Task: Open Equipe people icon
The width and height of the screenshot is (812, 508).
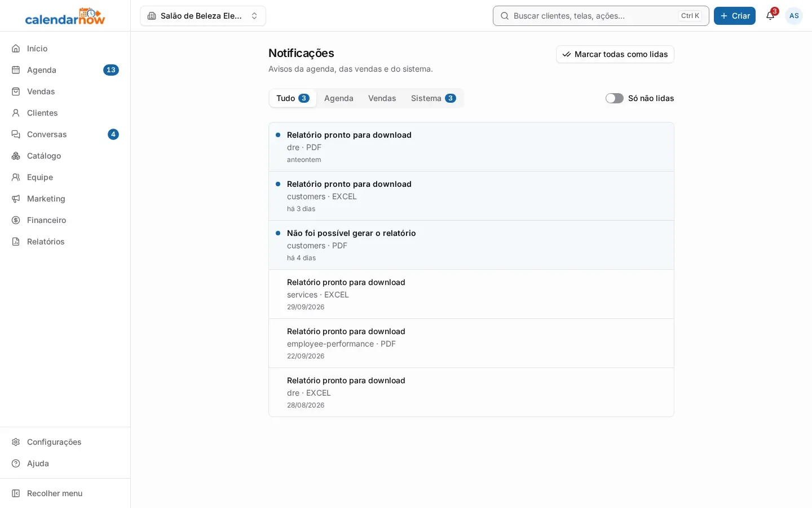Action: pos(16,177)
